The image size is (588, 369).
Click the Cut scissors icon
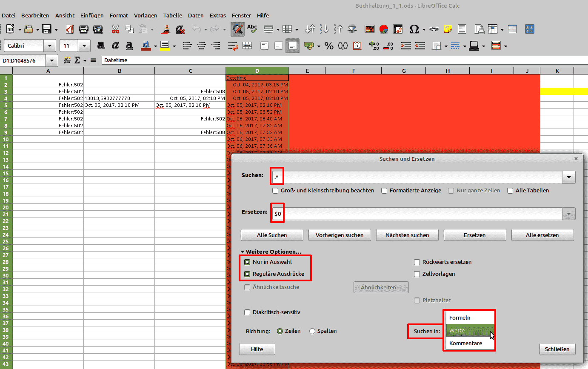point(115,29)
